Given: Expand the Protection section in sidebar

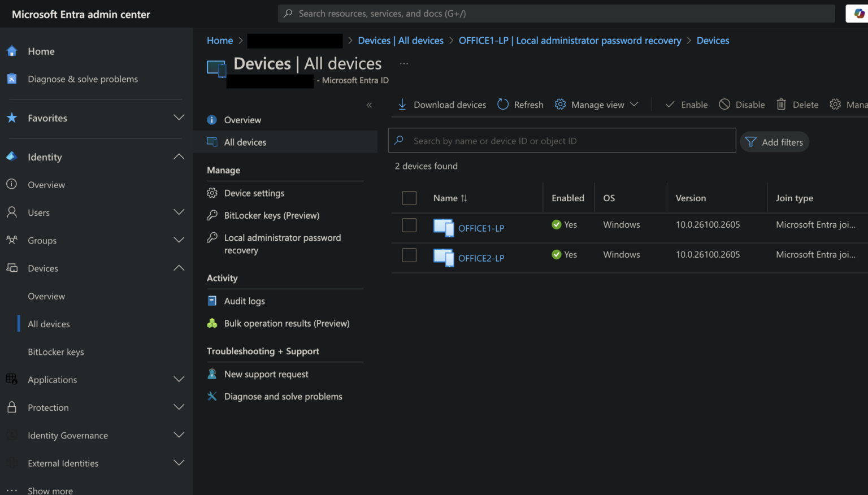Looking at the screenshot, I should coord(179,407).
